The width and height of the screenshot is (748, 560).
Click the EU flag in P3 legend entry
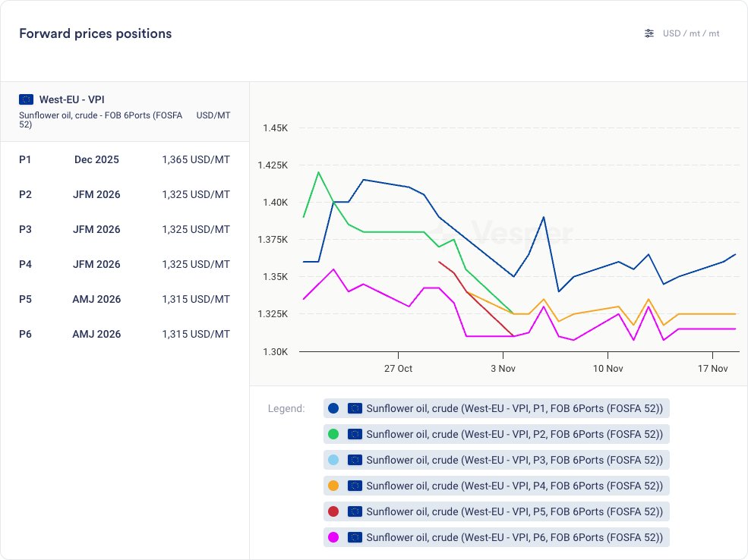354,460
